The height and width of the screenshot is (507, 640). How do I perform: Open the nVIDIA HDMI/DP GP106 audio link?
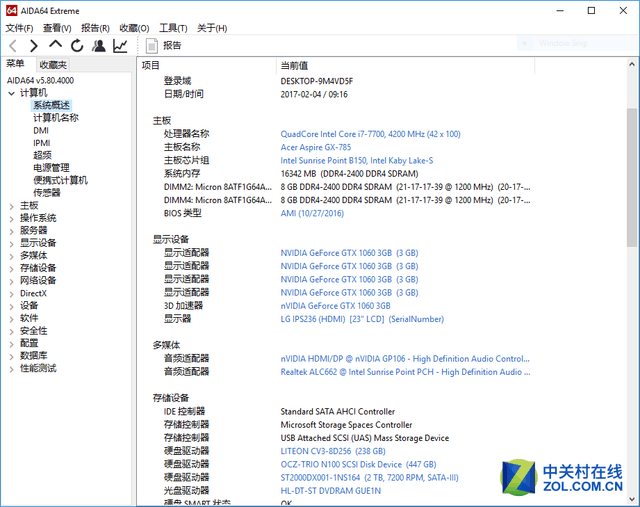[405, 359]
